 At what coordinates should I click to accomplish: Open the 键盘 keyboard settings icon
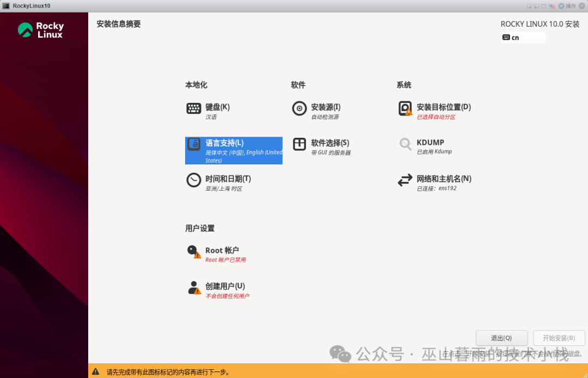[194, 108]
